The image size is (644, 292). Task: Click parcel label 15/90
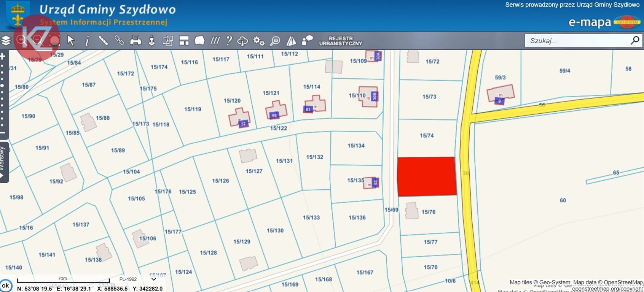tap(28, 116)
